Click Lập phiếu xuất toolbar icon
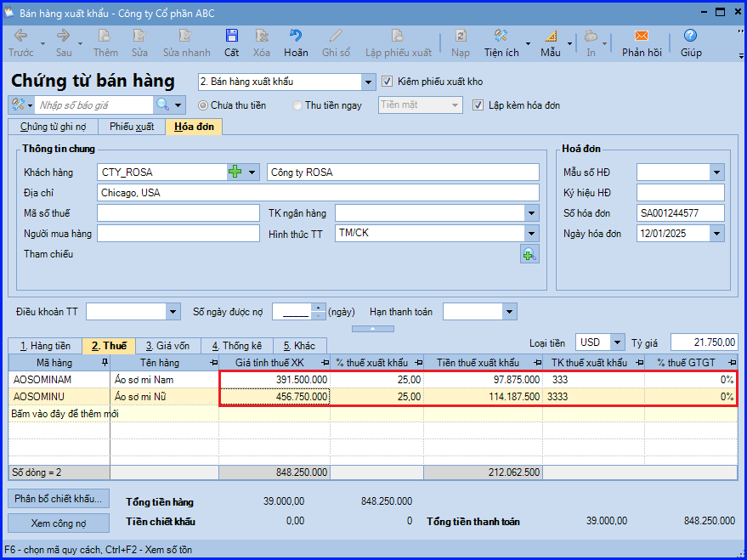Image resolution: width=747 pixels, height=560 pixels. pos(399,42)
